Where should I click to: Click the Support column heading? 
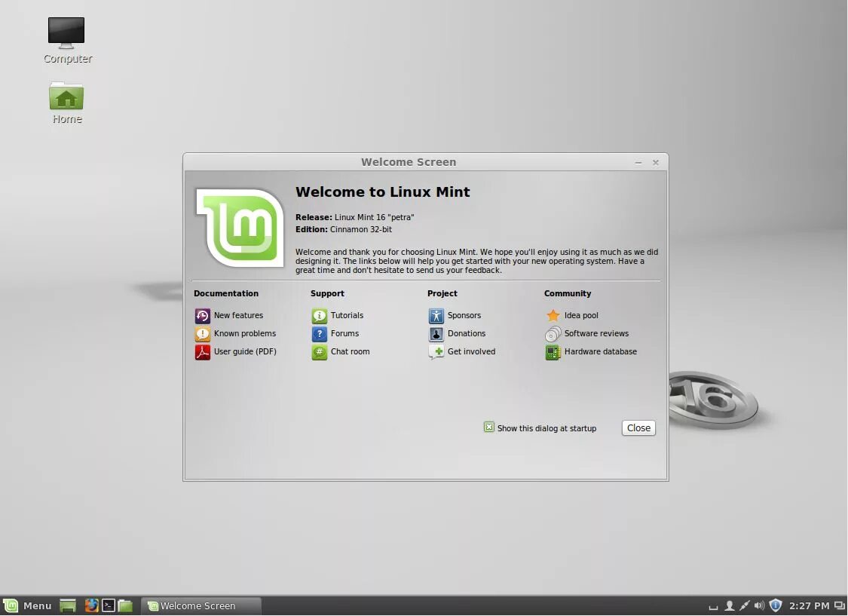327,293
